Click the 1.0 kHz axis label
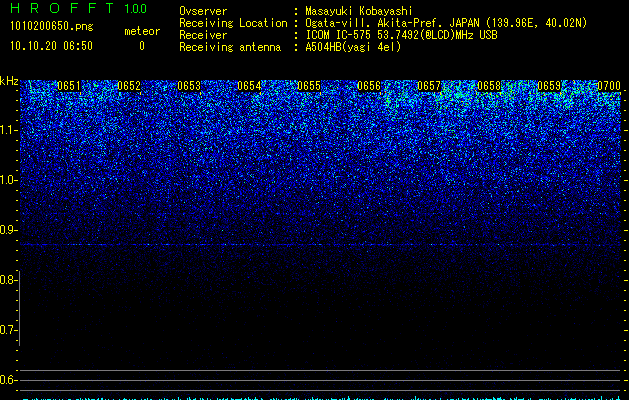This screenshot has width=629, height=400. tap(7, 181)
